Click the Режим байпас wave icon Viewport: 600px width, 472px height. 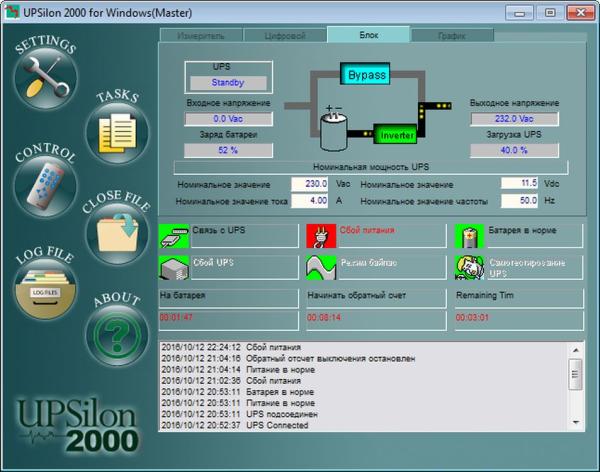[x=321, y=267]
